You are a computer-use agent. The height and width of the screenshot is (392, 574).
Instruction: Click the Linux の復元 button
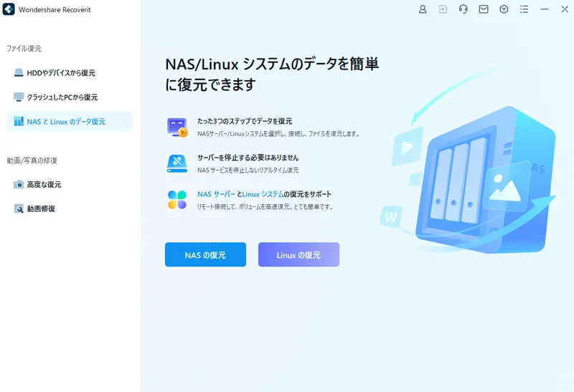pos(298,254)
